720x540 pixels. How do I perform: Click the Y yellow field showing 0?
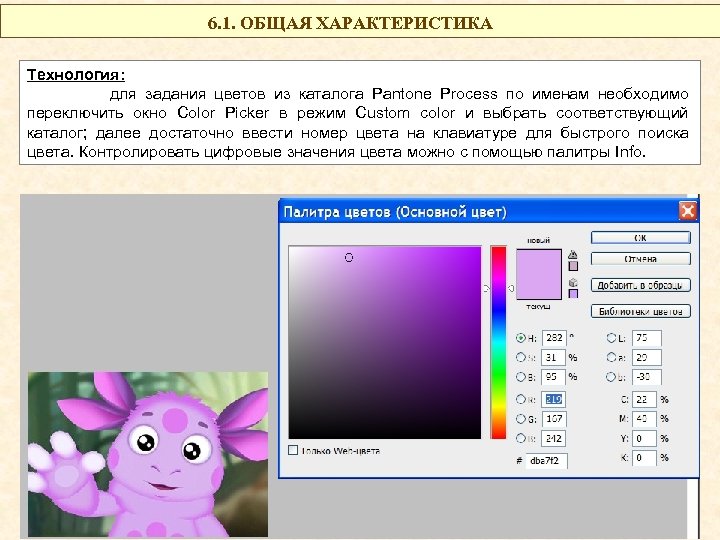coord(644,438)
